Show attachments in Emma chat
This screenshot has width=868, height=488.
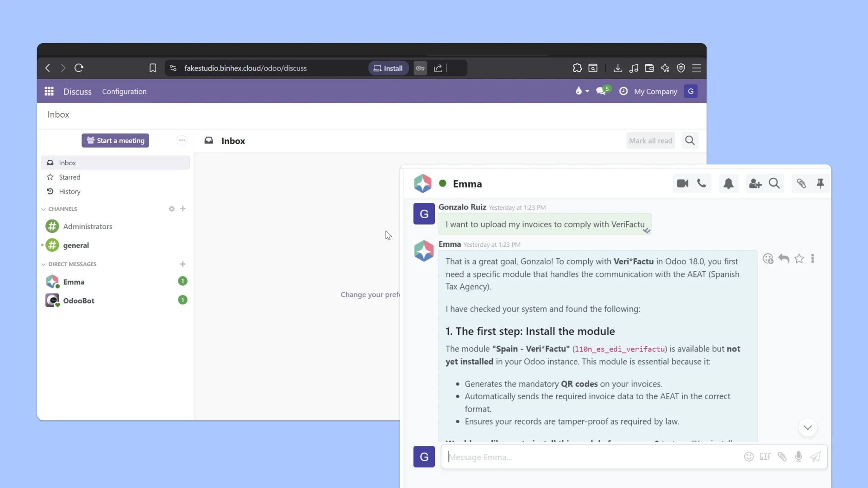801,183
